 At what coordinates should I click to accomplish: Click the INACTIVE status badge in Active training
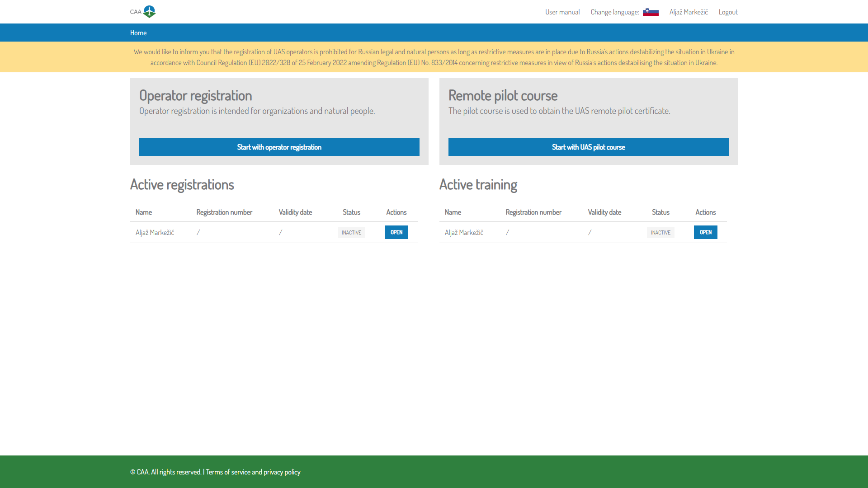pyautogui.click(x=660, y=233)
